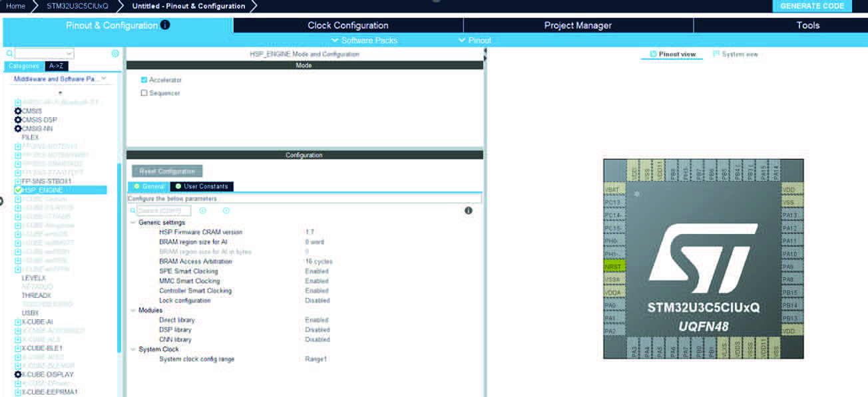Image resolution: width=868 pixels, height=397 pixels.
Task: Click the DSP library Disabled value
Action: [318, 330]
